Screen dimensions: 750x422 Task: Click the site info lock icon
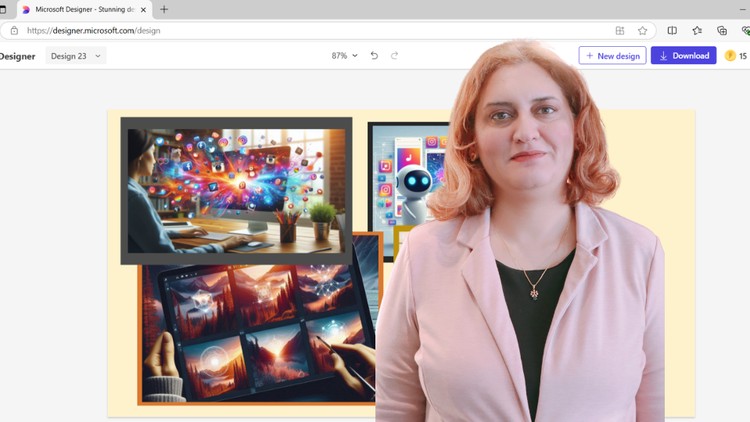[x=14, y=31]
